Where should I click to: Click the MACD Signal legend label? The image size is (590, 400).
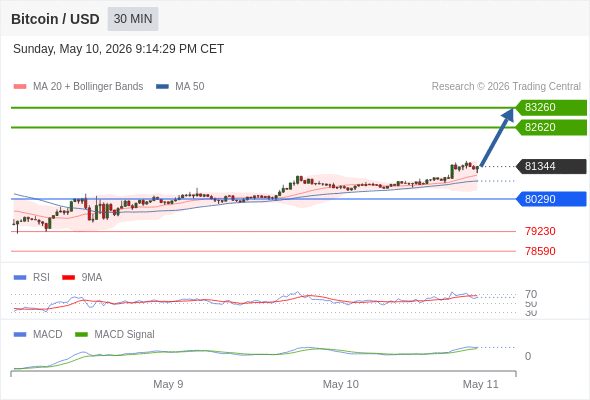[124, 334]
